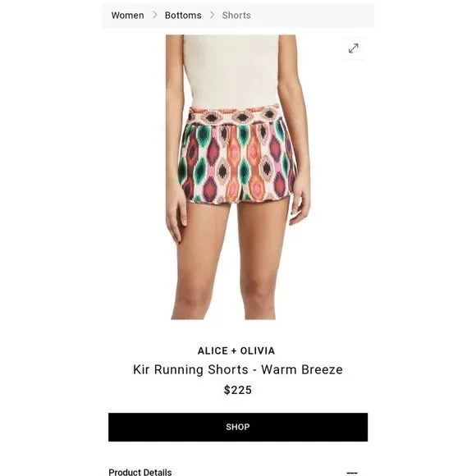
Task: Click the model's legs in the product image
Action: tap(230, 261)
